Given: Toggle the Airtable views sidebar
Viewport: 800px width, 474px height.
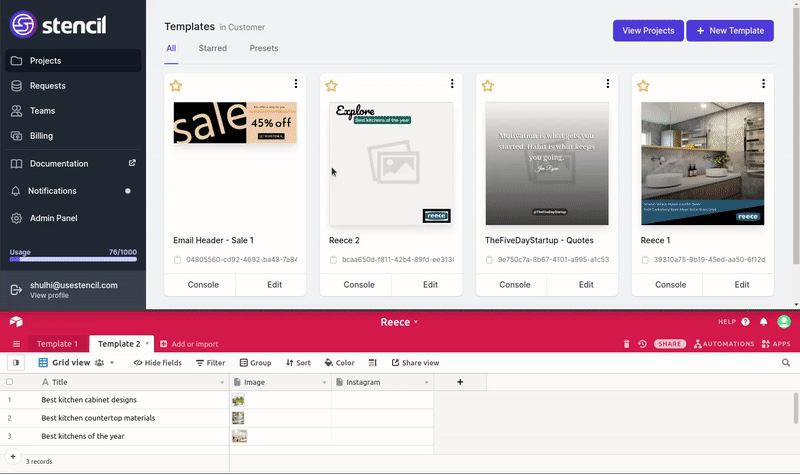Looking at the screenshot, I should coord(16,363).
